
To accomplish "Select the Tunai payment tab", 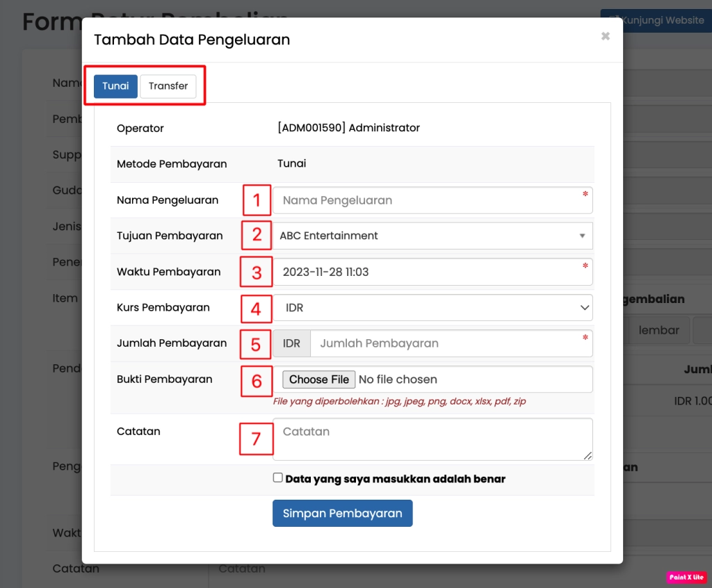I will click(x=115, y=86).
